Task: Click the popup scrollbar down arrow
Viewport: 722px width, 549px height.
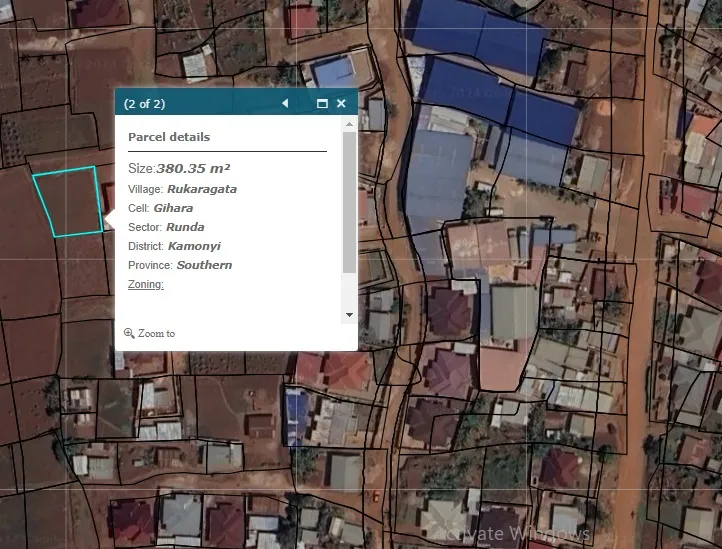Action: [349, 315]
